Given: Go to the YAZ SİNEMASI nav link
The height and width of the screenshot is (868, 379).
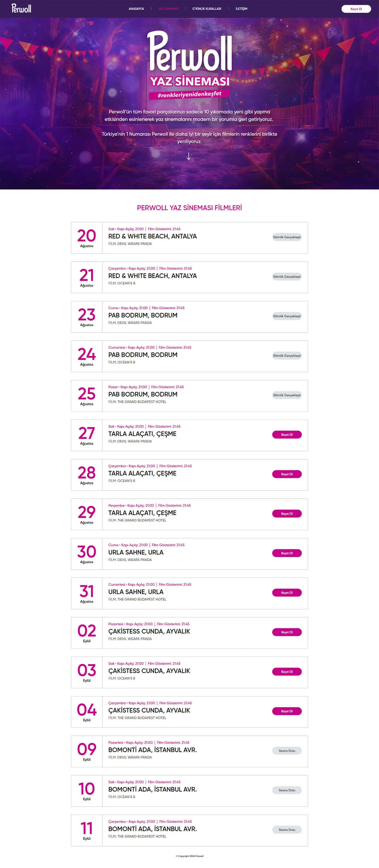Looking at the screenshot, I should [x=168, y=9].
